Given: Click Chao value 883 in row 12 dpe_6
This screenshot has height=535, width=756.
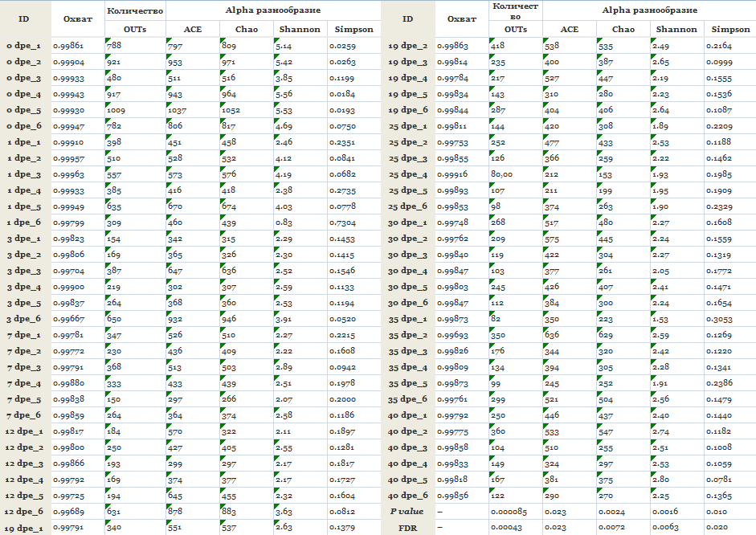Looking at the screenshot, I should click(229, 512).
